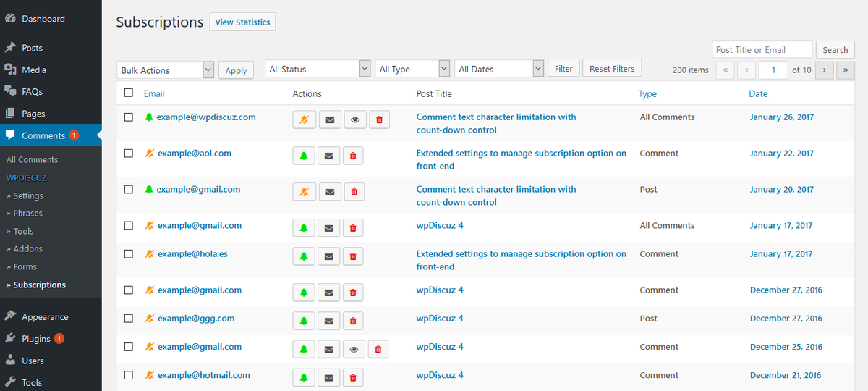The image size is (868, 391).
Task: Open 'wpDiscuz 4' post link for example@ggg.com
Action: 440,319
